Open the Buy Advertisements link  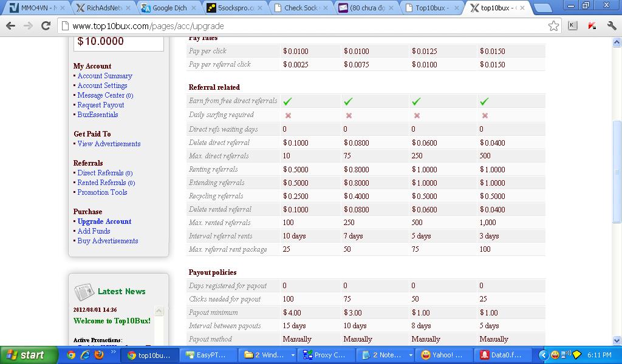pos(108,241)
